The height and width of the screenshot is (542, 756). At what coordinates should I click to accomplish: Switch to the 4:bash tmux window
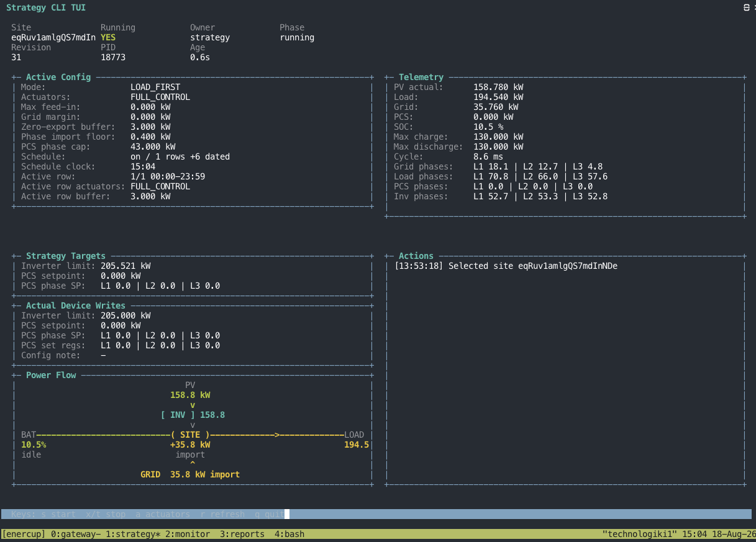[289, 534]
